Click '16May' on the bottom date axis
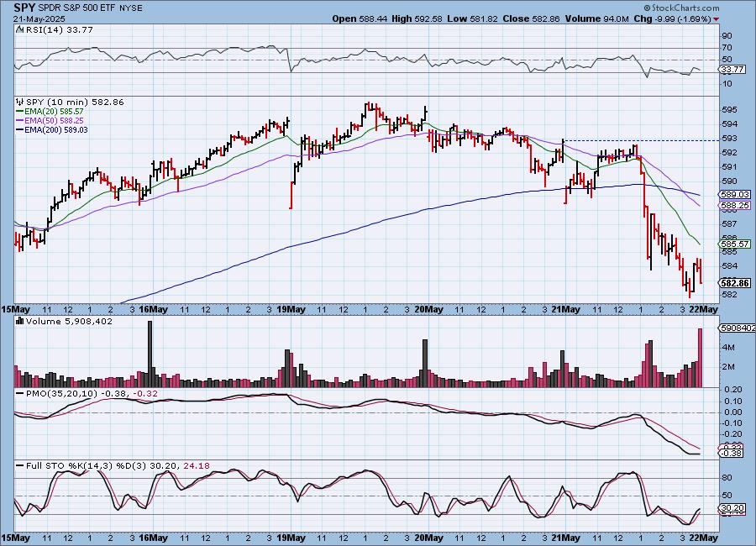This screenshot has width=756, height=546. tap(153, 538)
